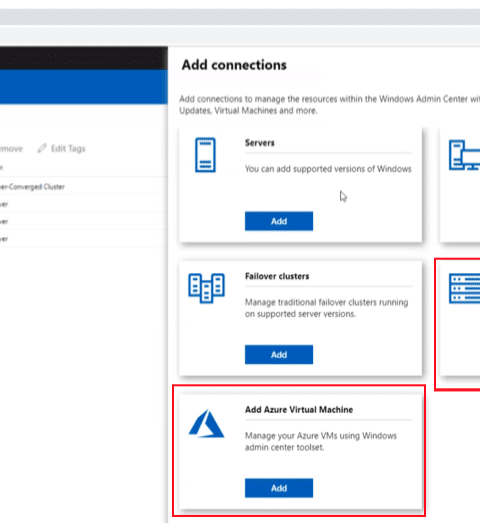Click 'Manage your Azure VMs' description
Image resolution: width=480 pixels, height=532 pixels.
tap(321, 441)
